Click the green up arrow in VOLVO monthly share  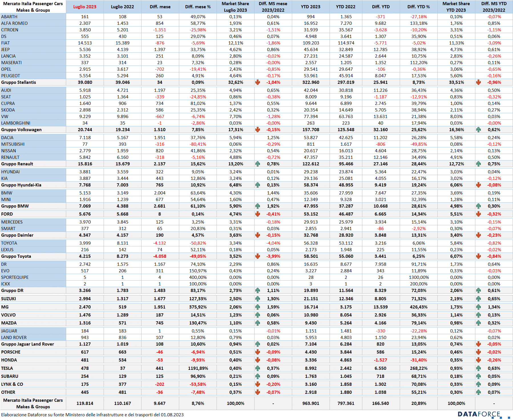[258, 315]
